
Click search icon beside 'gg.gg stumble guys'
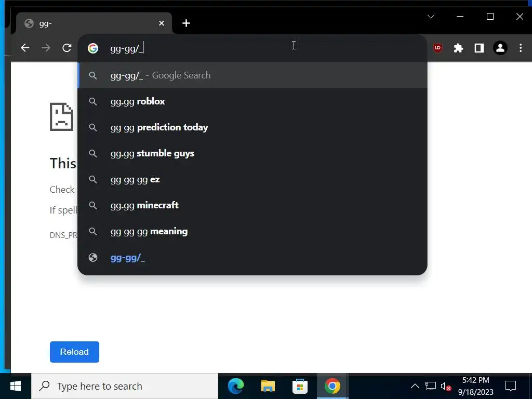[93, 153]
